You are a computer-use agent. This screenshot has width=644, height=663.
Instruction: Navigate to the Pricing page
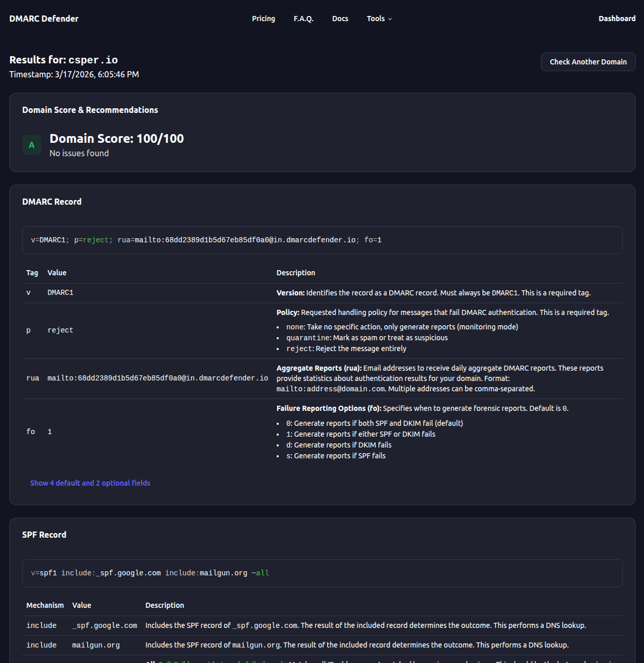click(263, 18)
